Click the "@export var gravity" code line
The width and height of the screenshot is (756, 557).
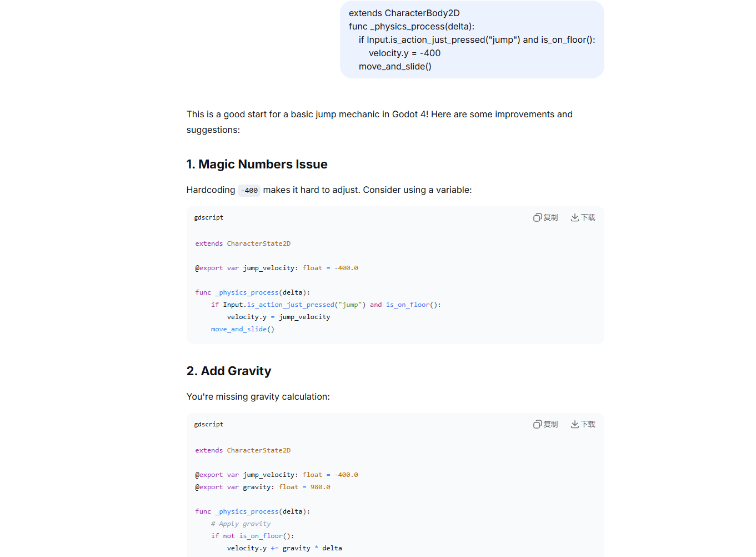pos(263,487)
